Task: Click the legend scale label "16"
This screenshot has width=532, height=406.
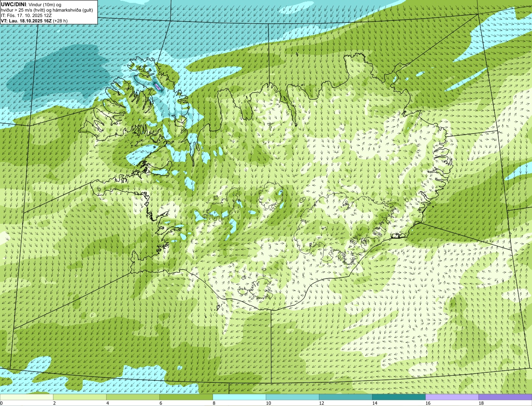Action: pos(428,403)
